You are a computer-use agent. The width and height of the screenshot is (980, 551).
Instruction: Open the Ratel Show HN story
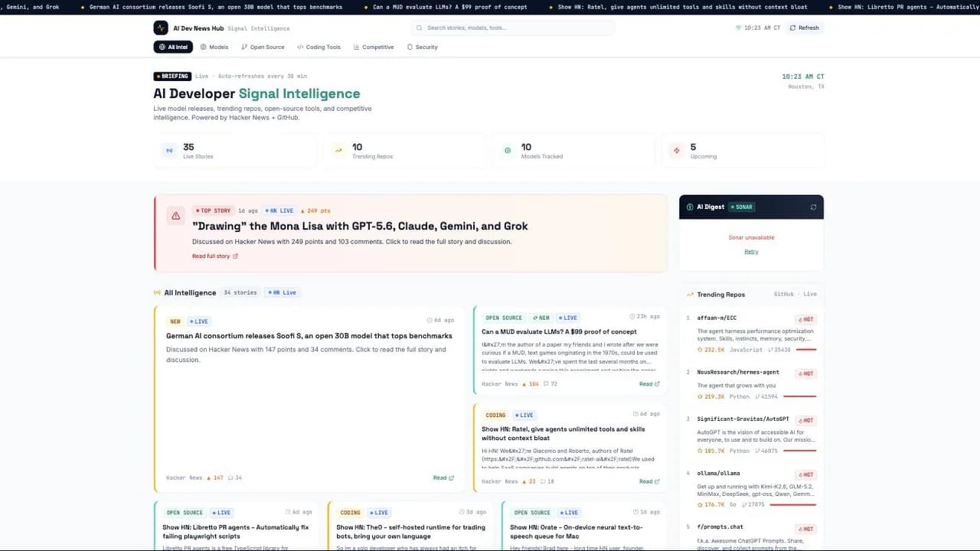point(563,434)
